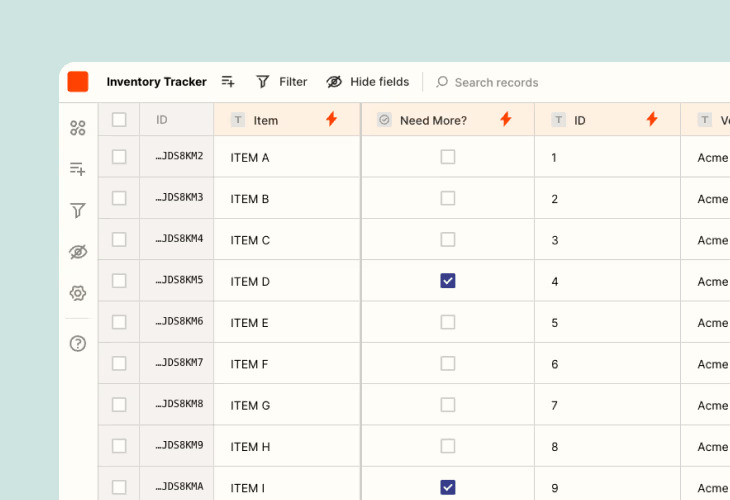This screenshot has height=500, width=730.
Task: Select row checkbox for JDS8KM7
Action: point(119,363)
